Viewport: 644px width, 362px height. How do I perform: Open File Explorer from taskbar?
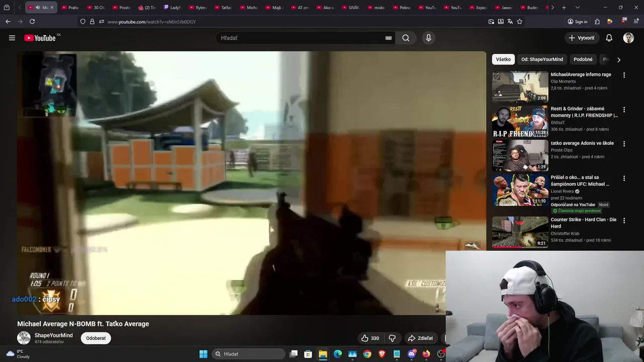(x=323, y=354)
